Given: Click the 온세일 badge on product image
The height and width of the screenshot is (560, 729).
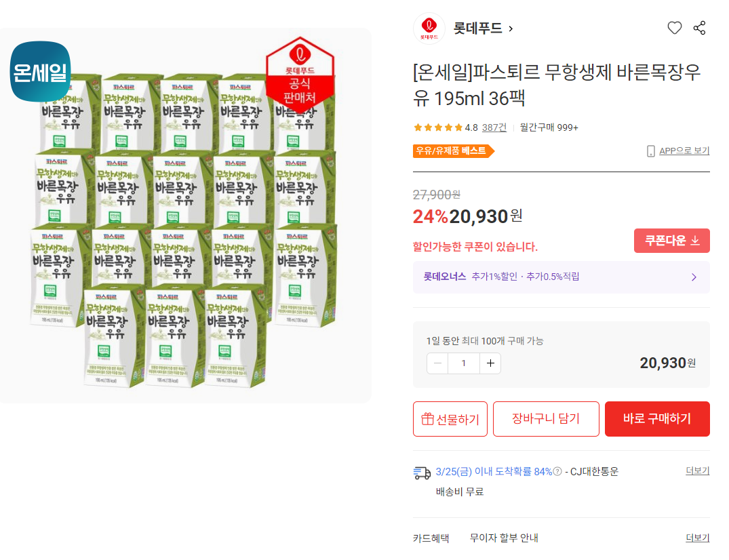Looking at the screenshot, I should [41, 71].
